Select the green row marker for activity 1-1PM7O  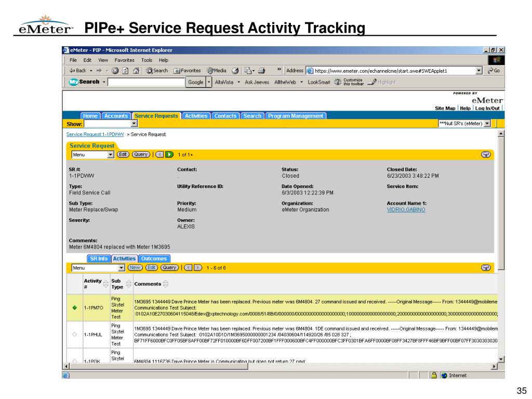(75, 308)
